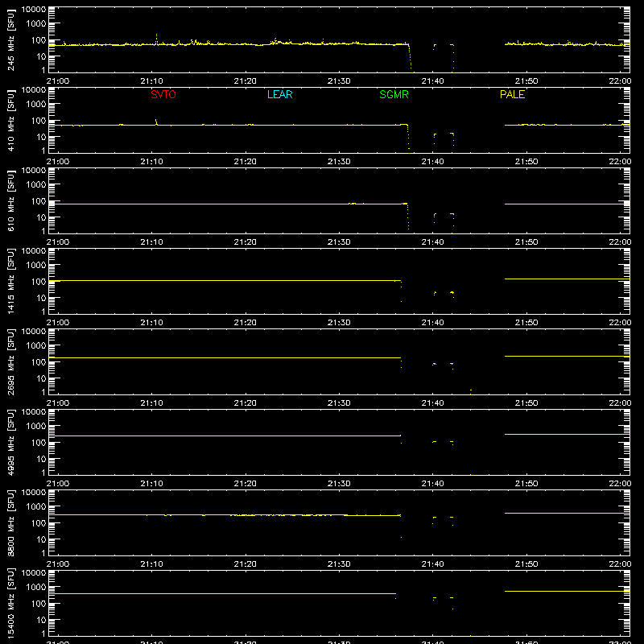The width and height of the screenshot is (644, 644).
Task: Click the 21:20 tick label below 2695 MHz plot
Action: 246,403
